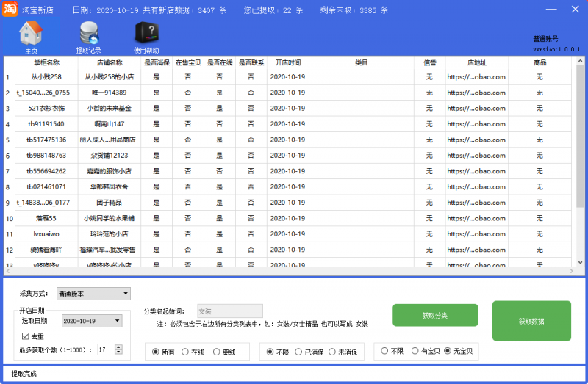Click the 店铺名称 column header
Viewport: 588px width, 384px height.
[110, 63]
